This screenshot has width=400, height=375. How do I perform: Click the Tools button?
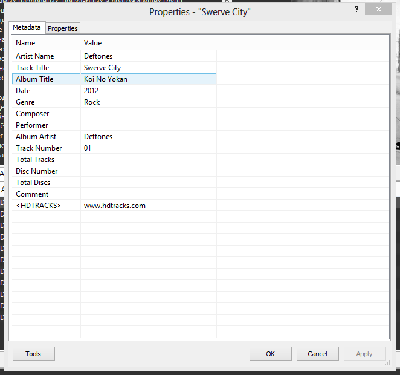pyautogui.click(x=34, y=354)
